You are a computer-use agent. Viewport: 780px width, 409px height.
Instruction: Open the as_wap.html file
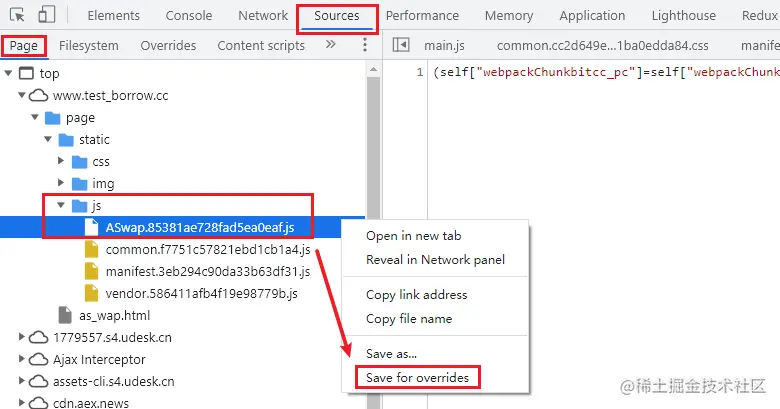tap(114, 315)
